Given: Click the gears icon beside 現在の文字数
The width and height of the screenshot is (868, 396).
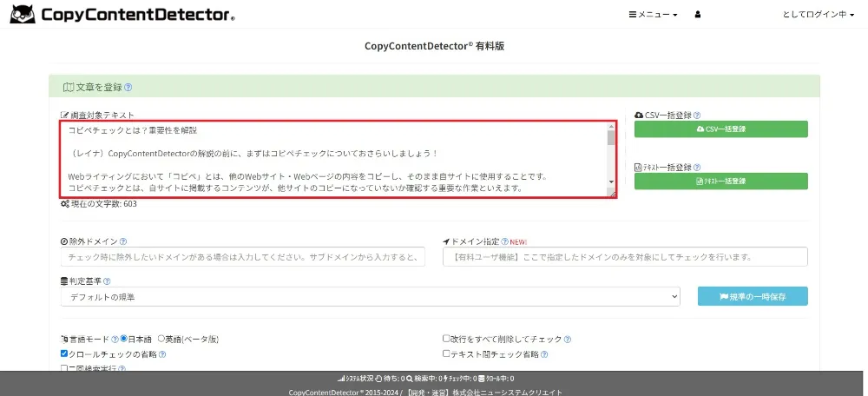Looking at the screenshot, I should pyautogui.click(x=65, y=204).
